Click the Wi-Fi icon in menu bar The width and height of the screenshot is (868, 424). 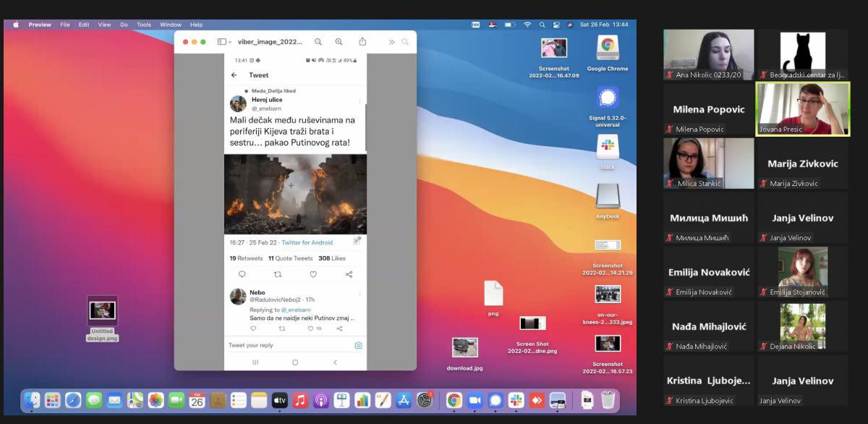527,25
